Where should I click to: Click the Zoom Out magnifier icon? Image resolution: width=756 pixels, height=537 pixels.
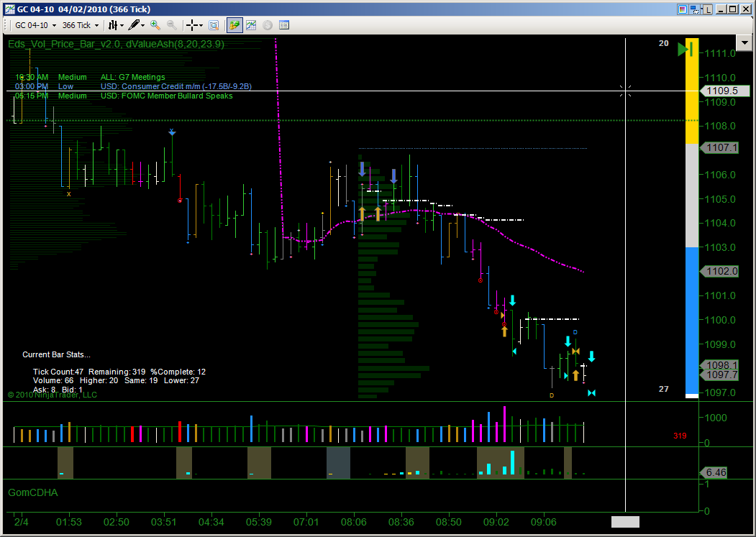[172, 25]
